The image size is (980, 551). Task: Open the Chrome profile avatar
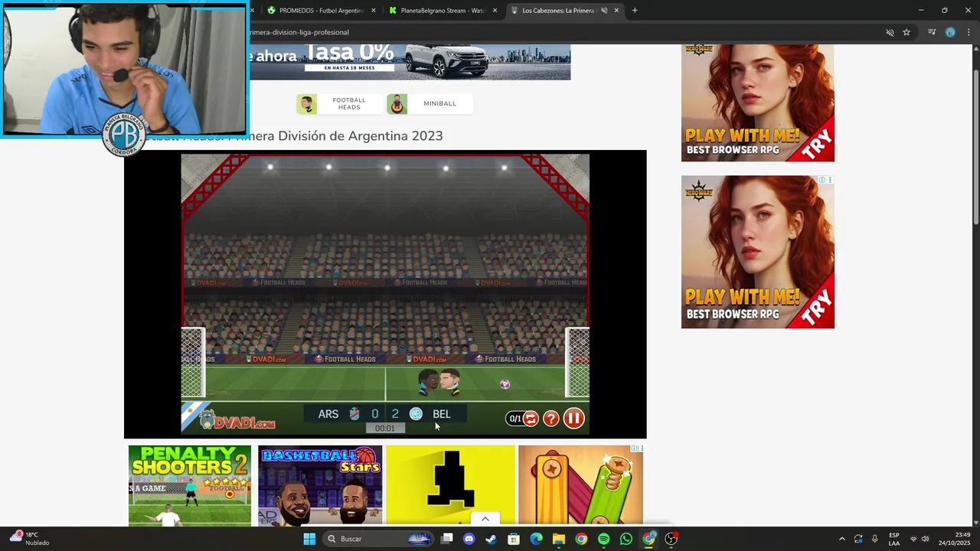point(950,32)
